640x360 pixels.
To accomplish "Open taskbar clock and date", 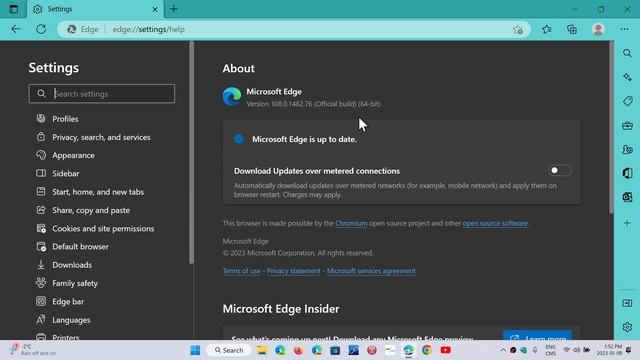I will click(x=609, y=350).
